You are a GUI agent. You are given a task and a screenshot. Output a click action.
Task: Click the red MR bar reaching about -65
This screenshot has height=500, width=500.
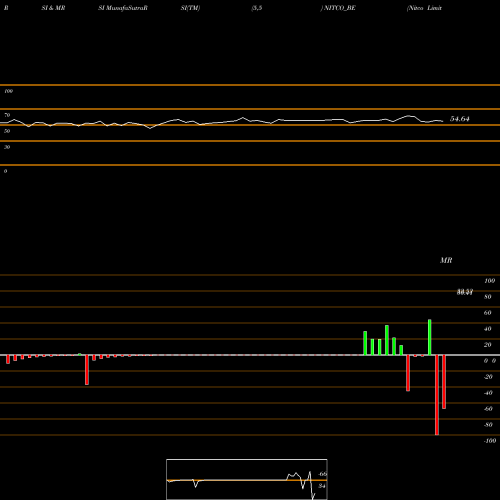pos(444,382)
